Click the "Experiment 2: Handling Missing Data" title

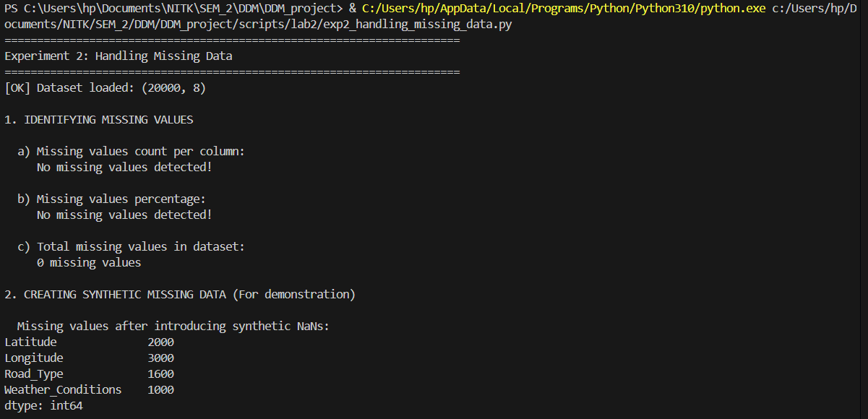pyautogui.click(x=119, y=56)
